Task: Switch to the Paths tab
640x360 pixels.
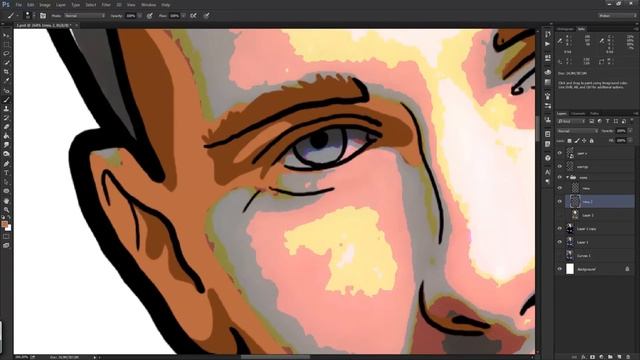Action: tap(594, 113)
